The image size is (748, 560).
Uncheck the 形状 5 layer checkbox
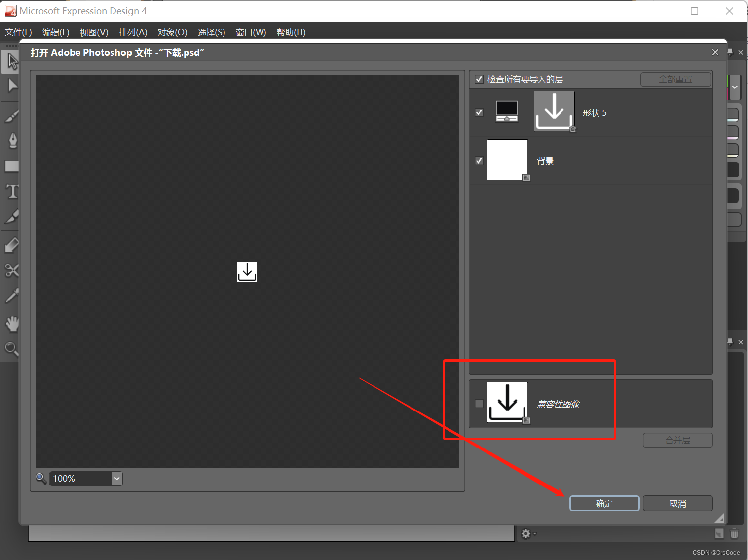point(479,112)
